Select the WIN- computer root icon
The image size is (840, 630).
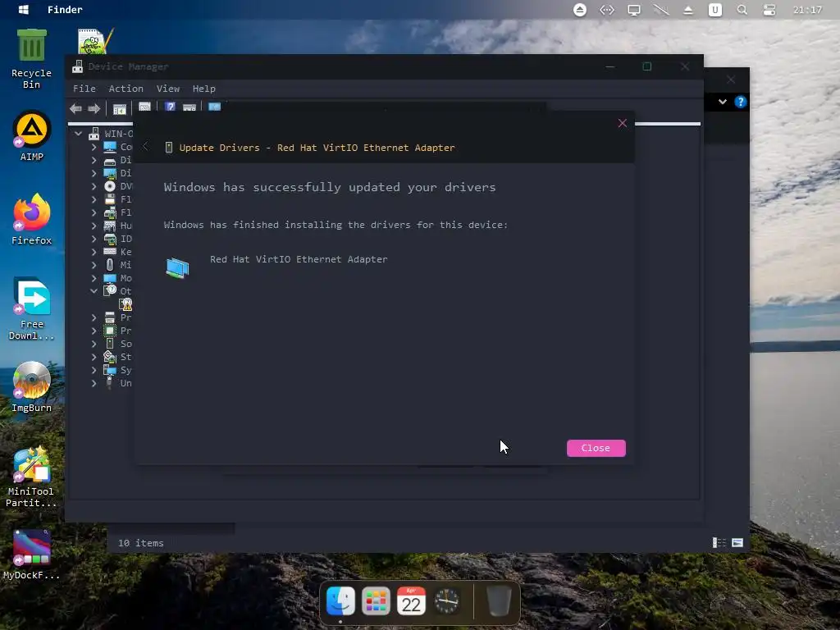94,134
